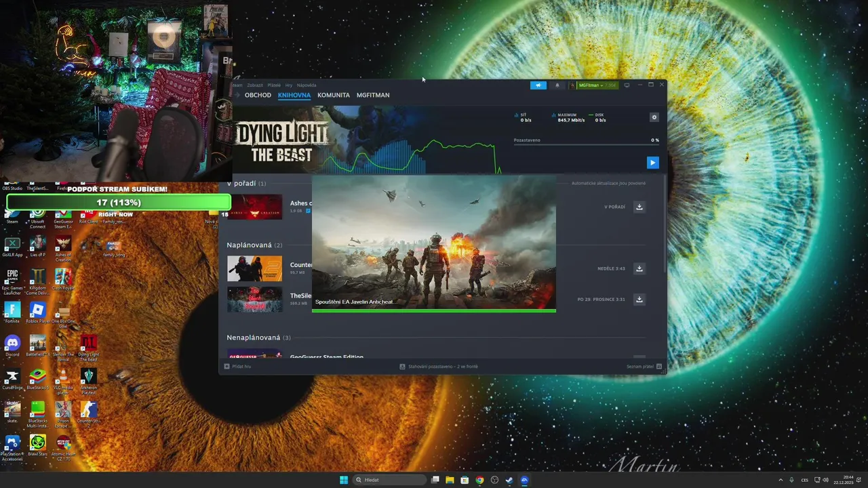Open the KOMUNITA tab
868x488 pixels.
334,95
